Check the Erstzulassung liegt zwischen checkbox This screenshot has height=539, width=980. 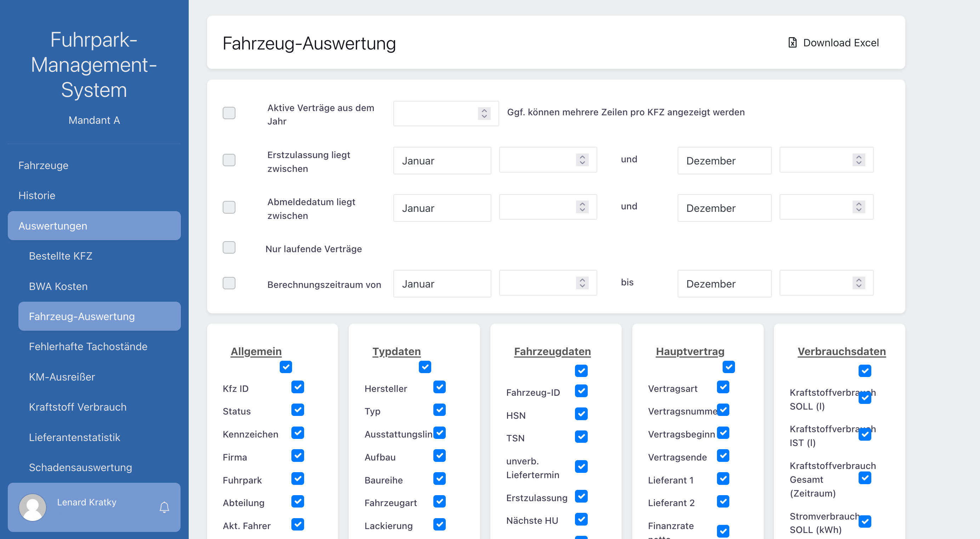pos(229,160)
